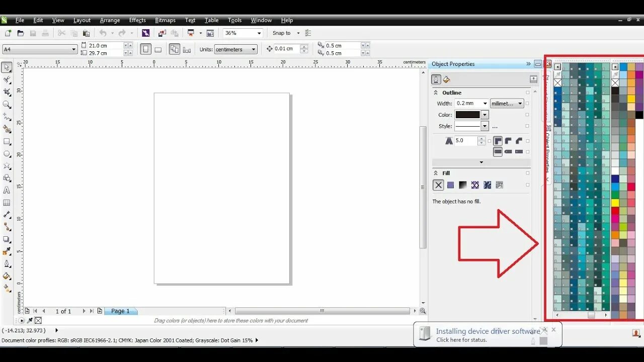This screenshot has width=644, height=362.
Task: Select the Page 1 tab
Action: click(x=120, y=311)
